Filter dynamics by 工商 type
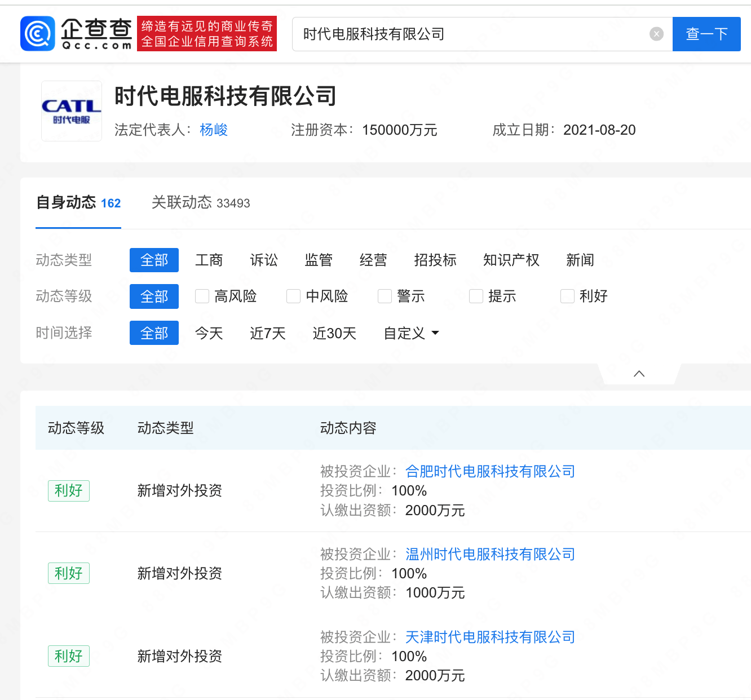This screenshot has width=751, height=700. click(209, 260)
